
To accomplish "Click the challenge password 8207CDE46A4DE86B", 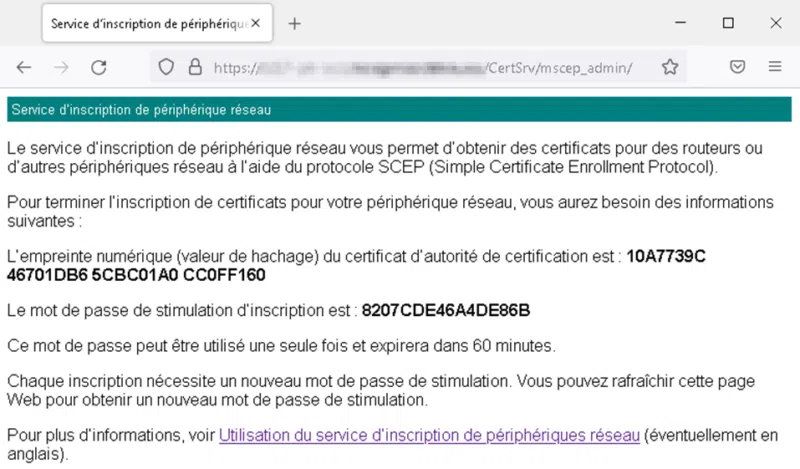I will tap(446, 310).
